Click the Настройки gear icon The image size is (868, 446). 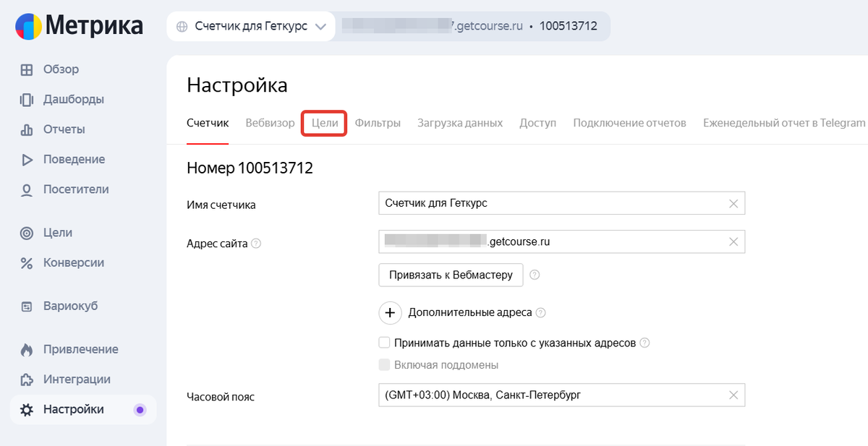pyautogui.click(x=27, y=410)
